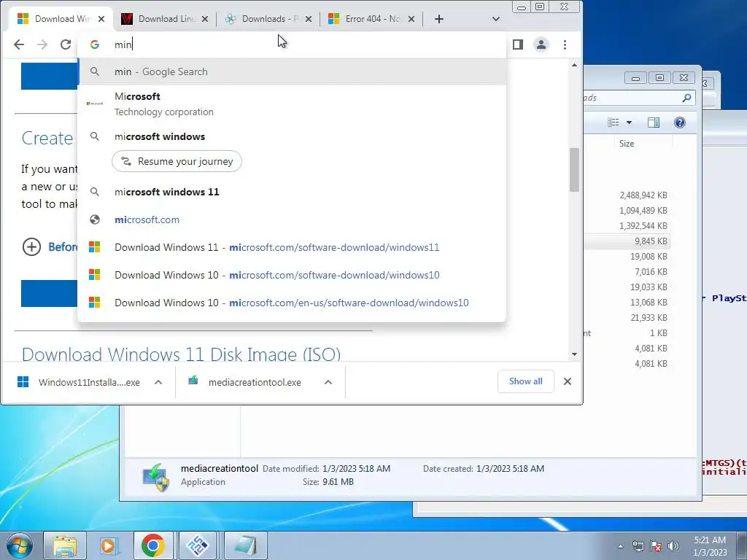Click the blue diamond app taskbar icon
The image size is (747, 560).
pos(198,545)
